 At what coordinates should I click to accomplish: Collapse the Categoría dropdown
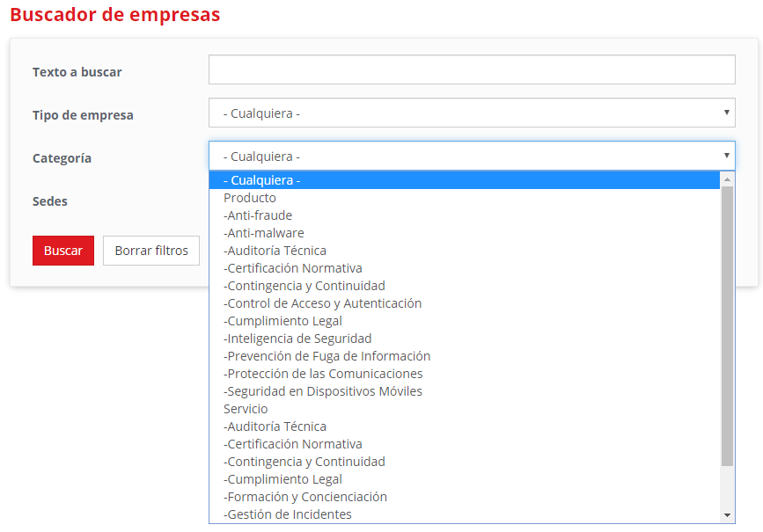(x=471, y=156)
